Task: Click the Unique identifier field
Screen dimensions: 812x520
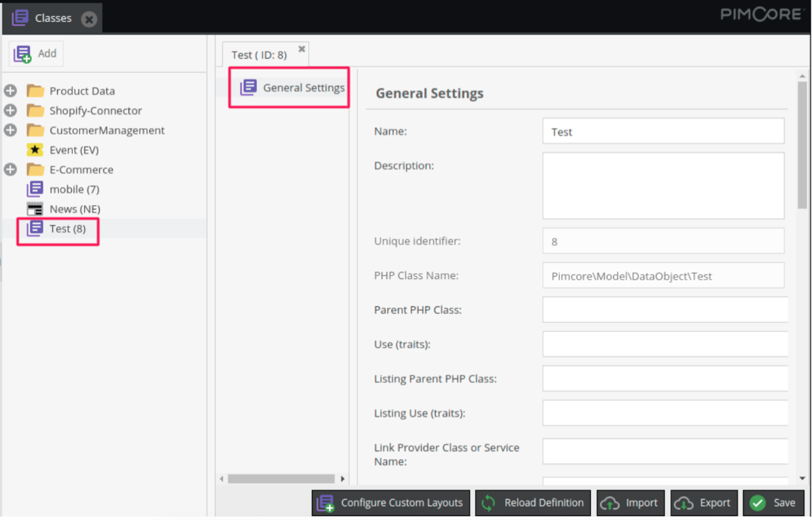Action: [663, 241]
